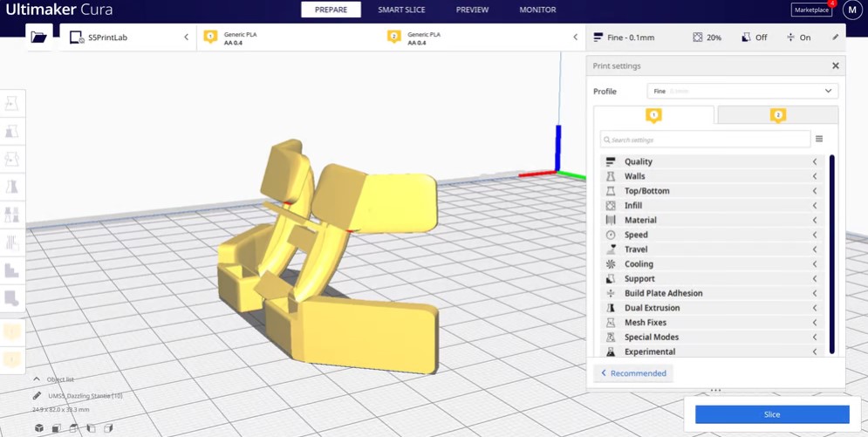Switch to the SMART SLICE stage
The image size is (868, 437).
(x=401, y=10)
